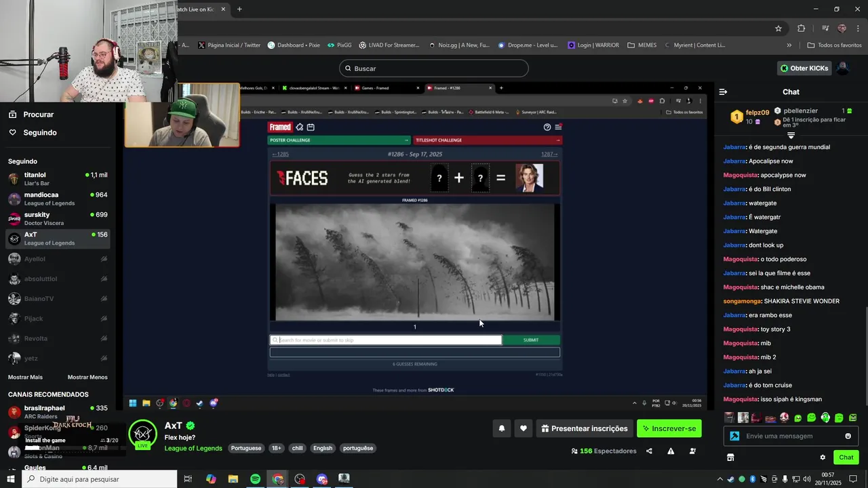Click the report warning triangle icon
This screenshot has width=868, height=488.
tap(671, 451)
